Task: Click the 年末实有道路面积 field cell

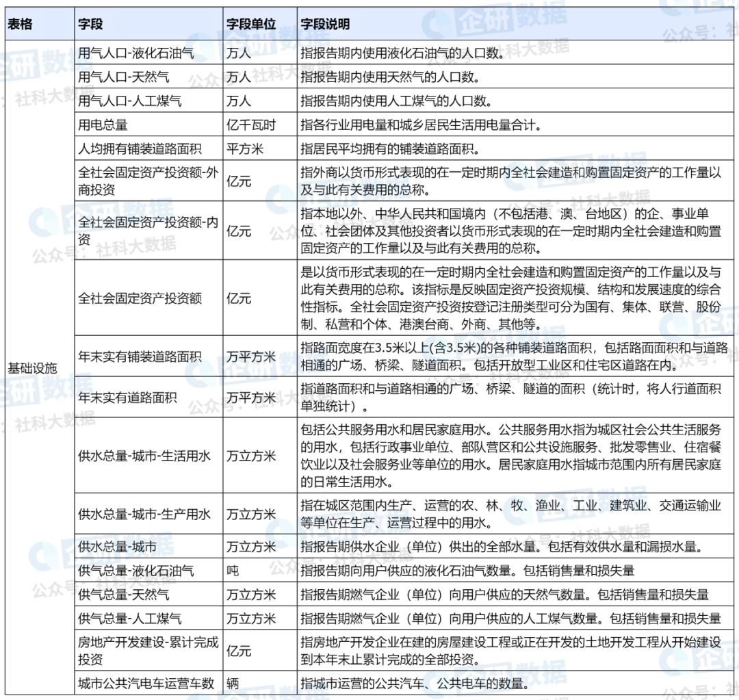Action: 148,397
